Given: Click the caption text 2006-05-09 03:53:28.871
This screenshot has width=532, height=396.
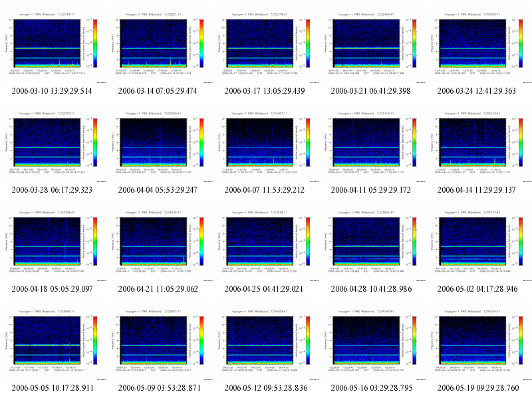Looking at the screenshot, I should [x=159, y=388].
